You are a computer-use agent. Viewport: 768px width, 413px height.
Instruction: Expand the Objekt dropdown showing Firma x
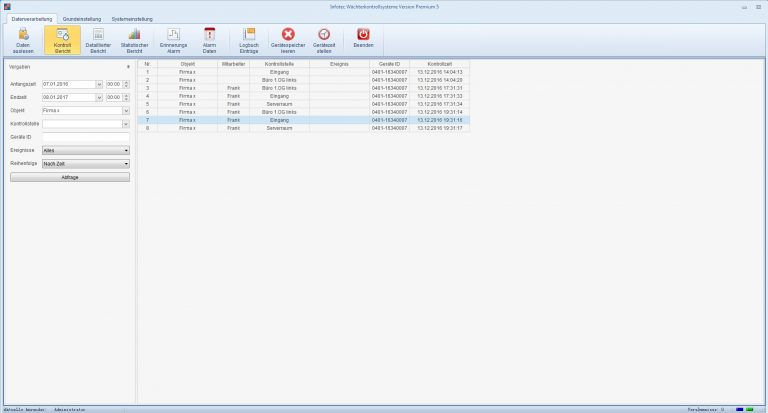126,111
